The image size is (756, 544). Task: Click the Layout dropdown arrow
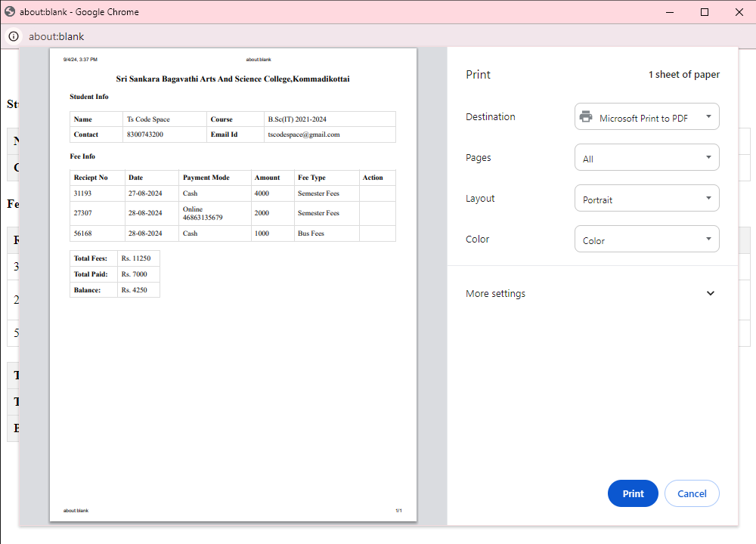click(708, 199)
